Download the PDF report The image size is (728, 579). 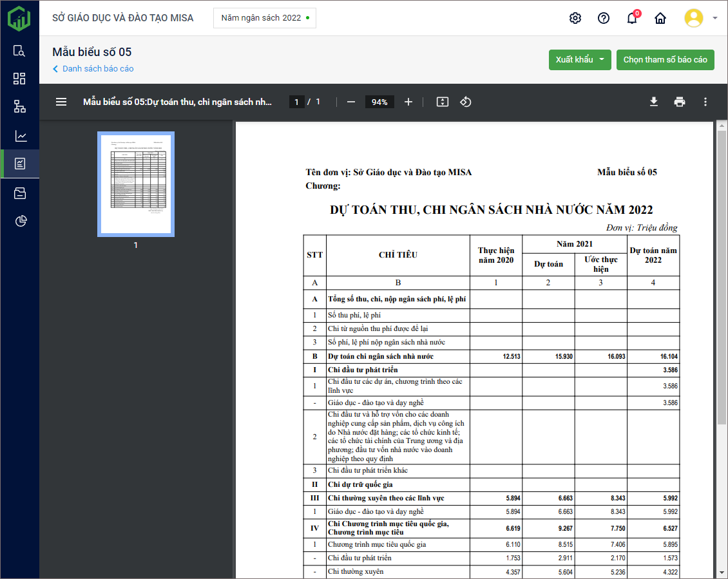click(653, 102)
